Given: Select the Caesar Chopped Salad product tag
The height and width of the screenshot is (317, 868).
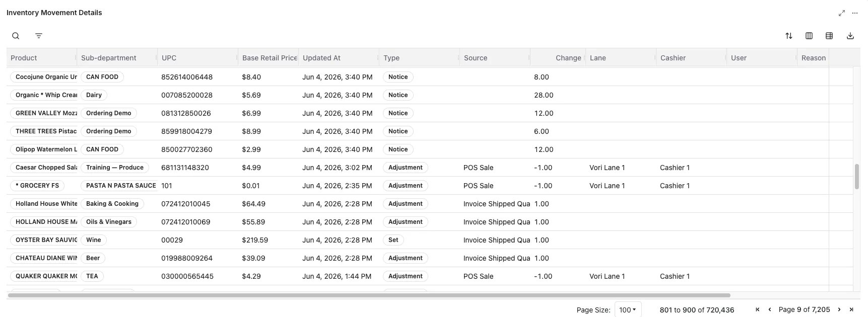Looking at the screenshot, I should pos(44,168).
